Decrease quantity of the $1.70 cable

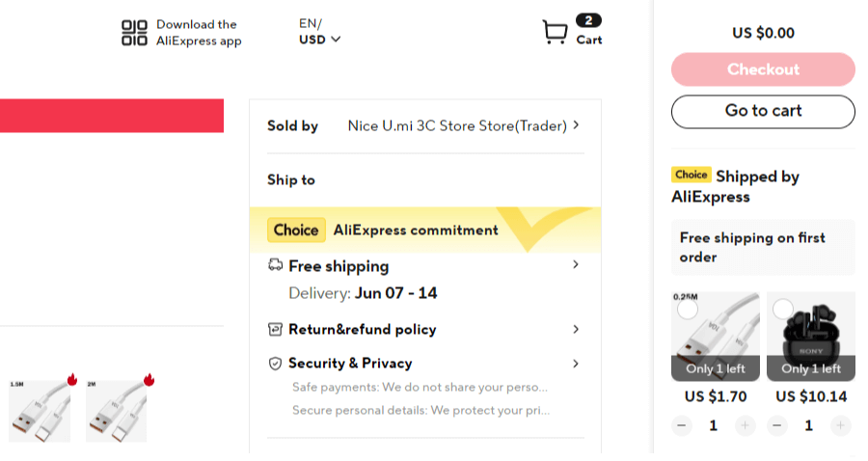tap(682, 425)
